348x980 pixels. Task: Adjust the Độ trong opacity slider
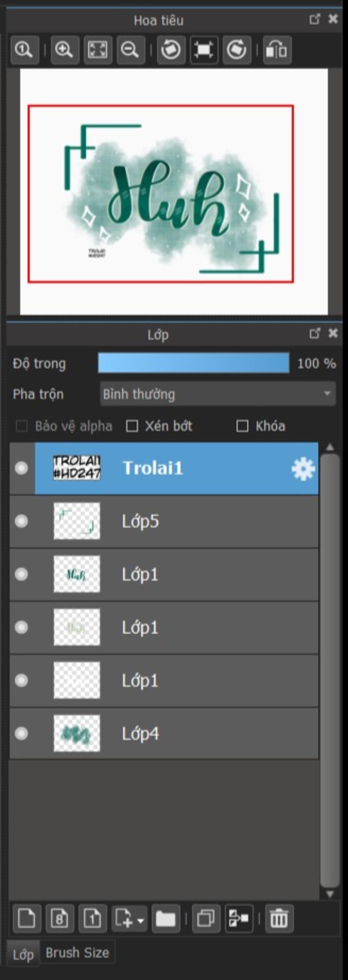194,363
